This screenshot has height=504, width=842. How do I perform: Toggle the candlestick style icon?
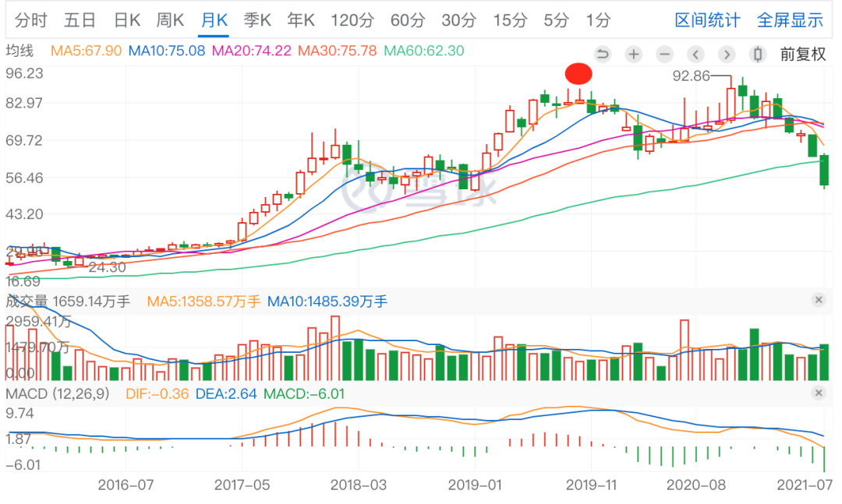[756, 55]
